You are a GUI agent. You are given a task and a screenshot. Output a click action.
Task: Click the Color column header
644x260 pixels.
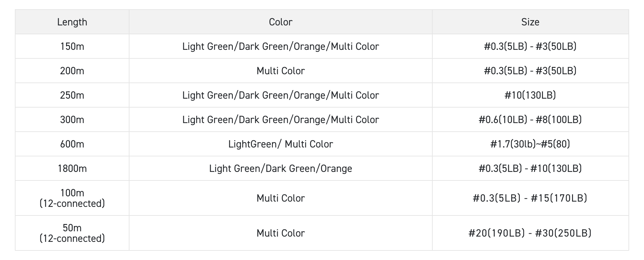[280, 22]
